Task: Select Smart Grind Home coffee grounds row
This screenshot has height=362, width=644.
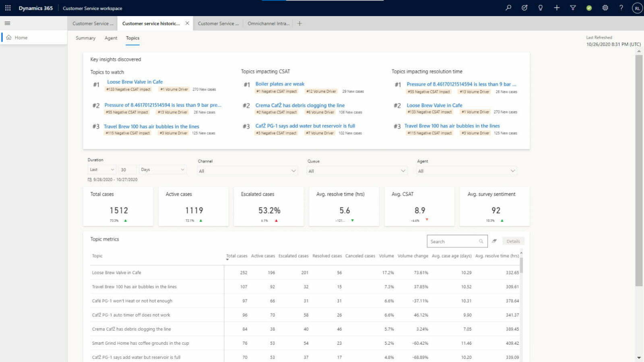Action: 305,343
